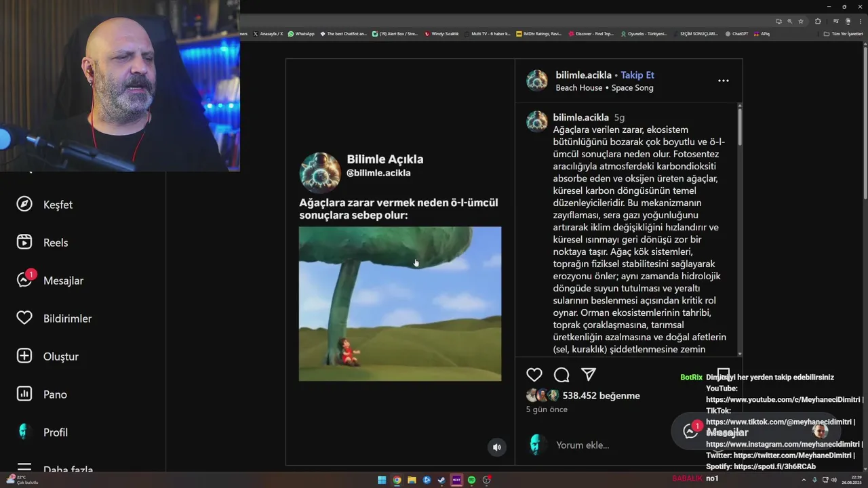Like the post with the heart icon
The width and height of the screenshot is (868, 488).
click(534, 375)
